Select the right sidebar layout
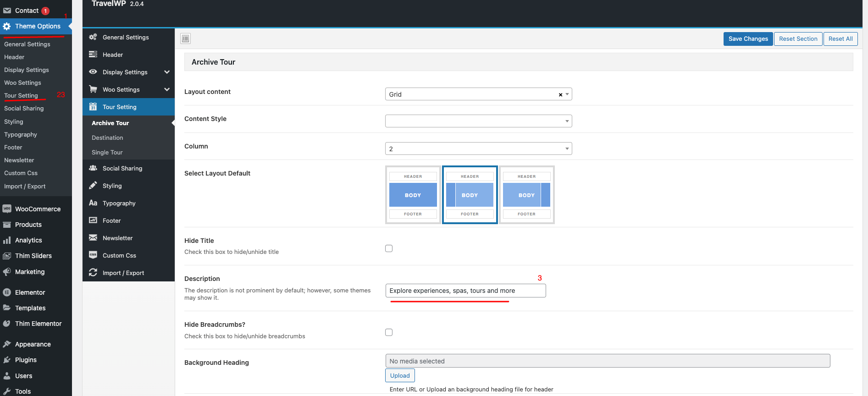Viewport: 868px width, 396px height. pos(527,195)
